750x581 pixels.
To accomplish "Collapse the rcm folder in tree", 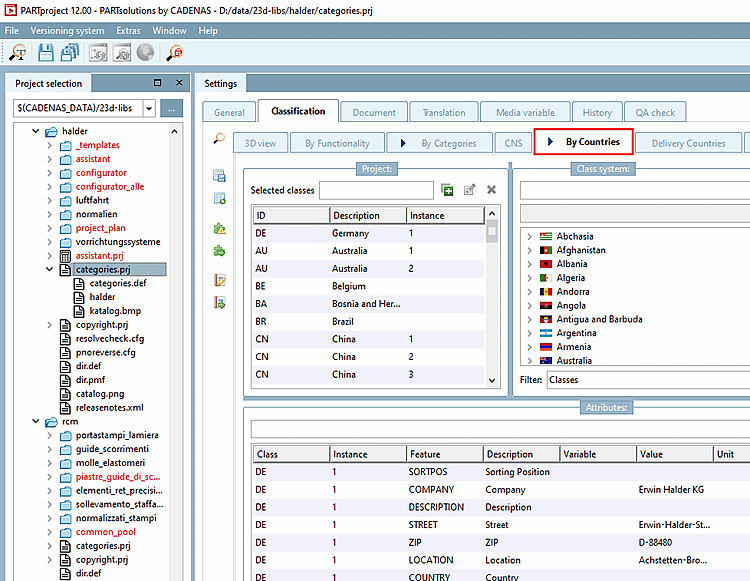I will (x=35, y=422).
